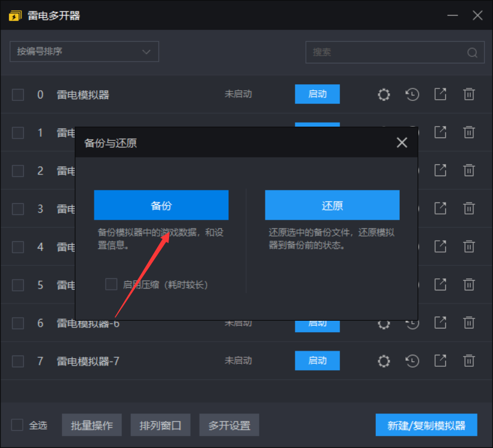
Task: Tick the checkbox for emulator 0
Action: (x=18, y=94)
